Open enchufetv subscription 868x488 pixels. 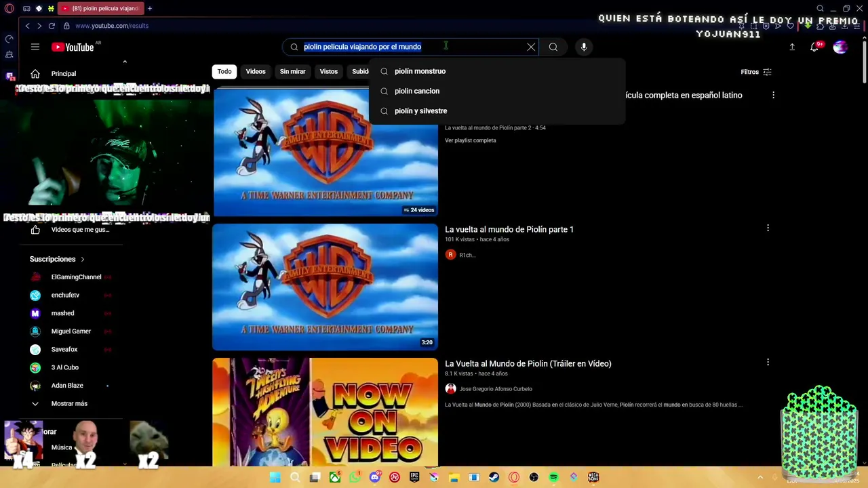pyautogui.click(x=71, y=295)
